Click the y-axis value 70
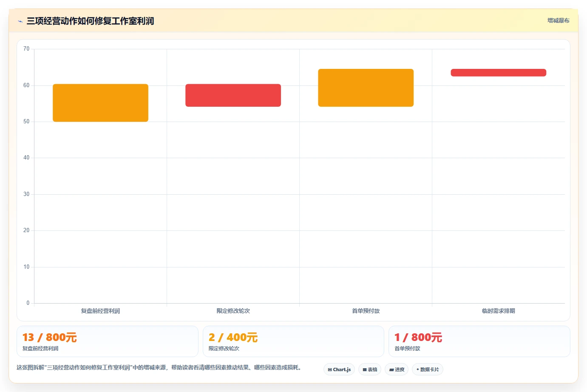Image resolution: width=587 pixels, height=392 pixels. click(x=26, y=49)
